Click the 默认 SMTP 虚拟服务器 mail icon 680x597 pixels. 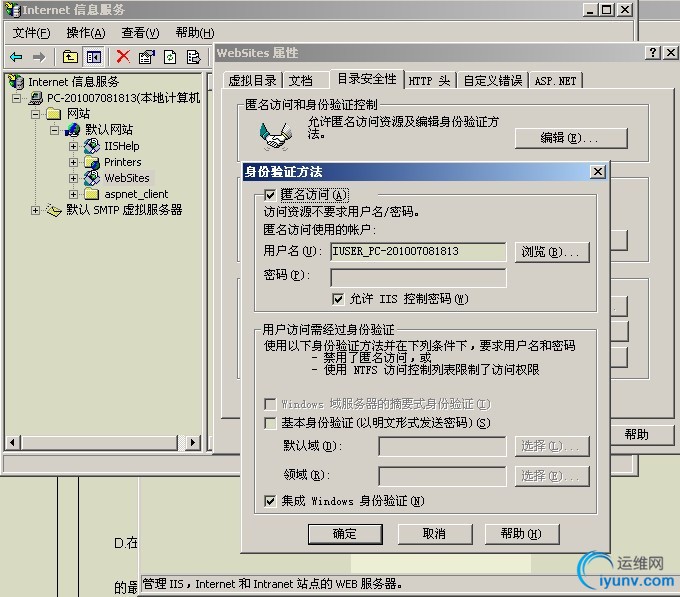click(x=54, y=210)
